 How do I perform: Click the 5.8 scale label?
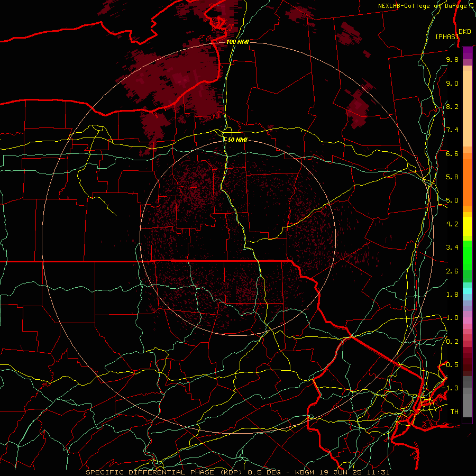pos(452,177)
